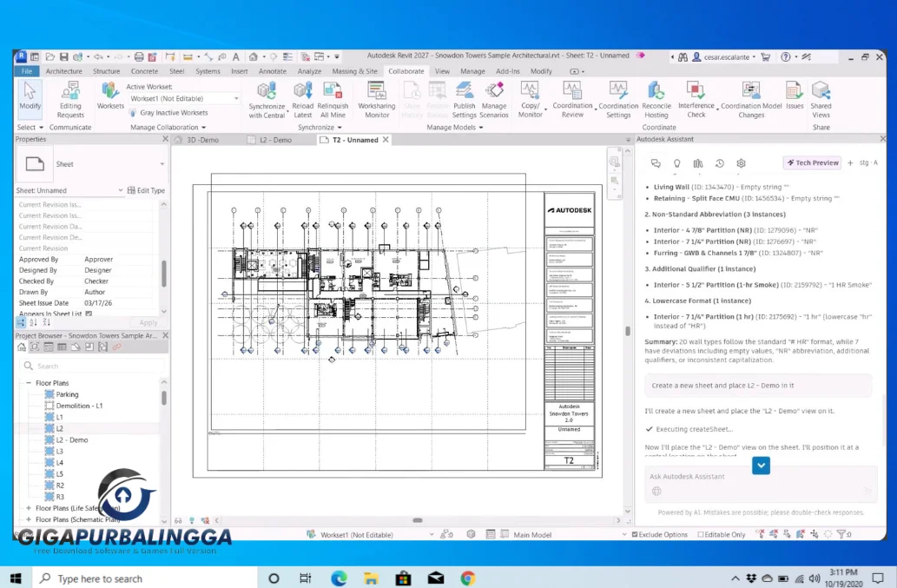
Task: Click Reconcile Hosting
Action: (x=656, y=100)
